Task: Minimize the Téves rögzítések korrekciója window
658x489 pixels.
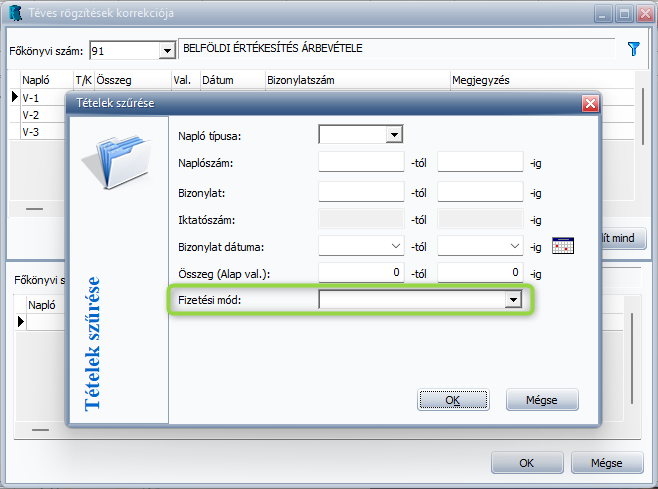Action: pyautogui.click(x=603, y=14)
